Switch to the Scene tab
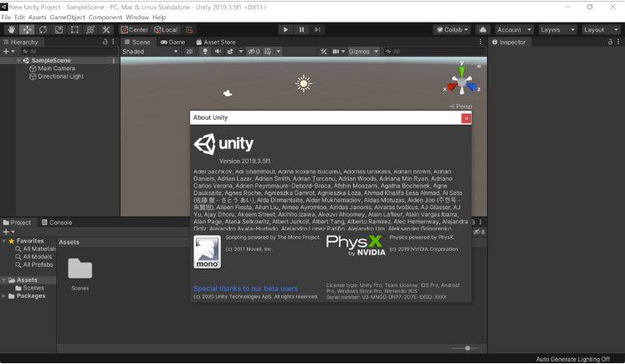The height and width of the screenshot is (364, 625). tap(137, 43)
